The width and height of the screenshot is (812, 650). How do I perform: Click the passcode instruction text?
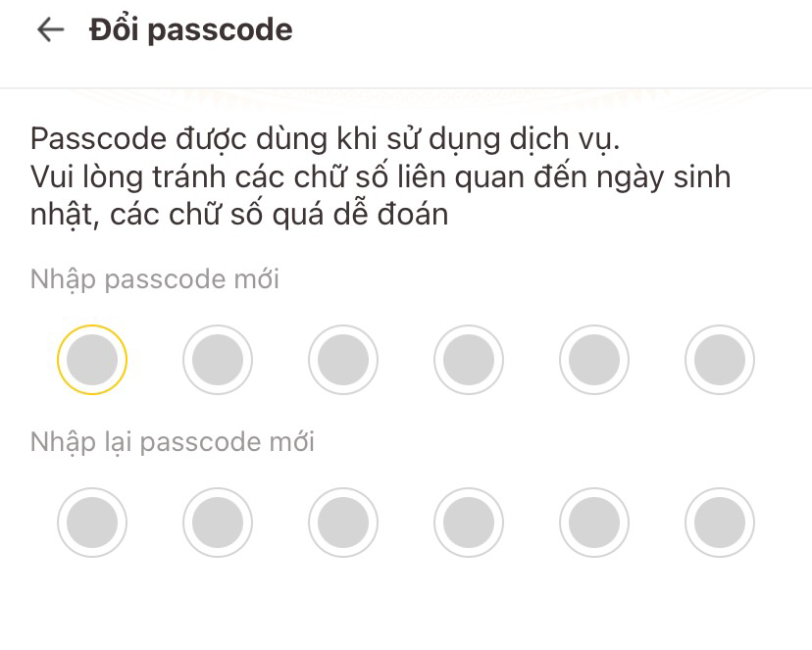pyautogui.click(x=381, y=175)
